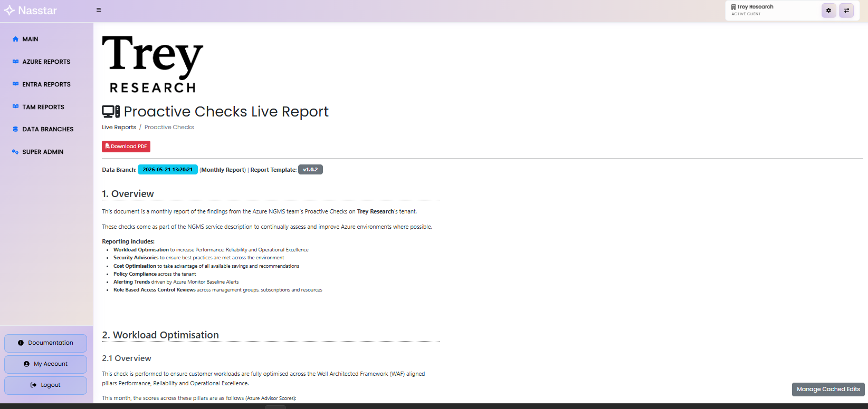Click the Policy Compliance bullet item
The height and width of the screenshot is (409, 868).
[155, 274]
